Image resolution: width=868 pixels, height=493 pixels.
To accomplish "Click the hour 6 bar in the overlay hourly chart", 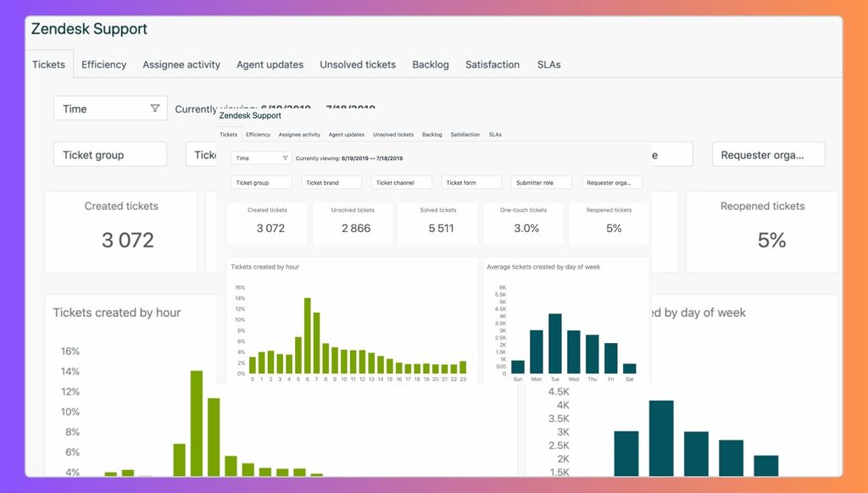I will (x=307, y=335).
